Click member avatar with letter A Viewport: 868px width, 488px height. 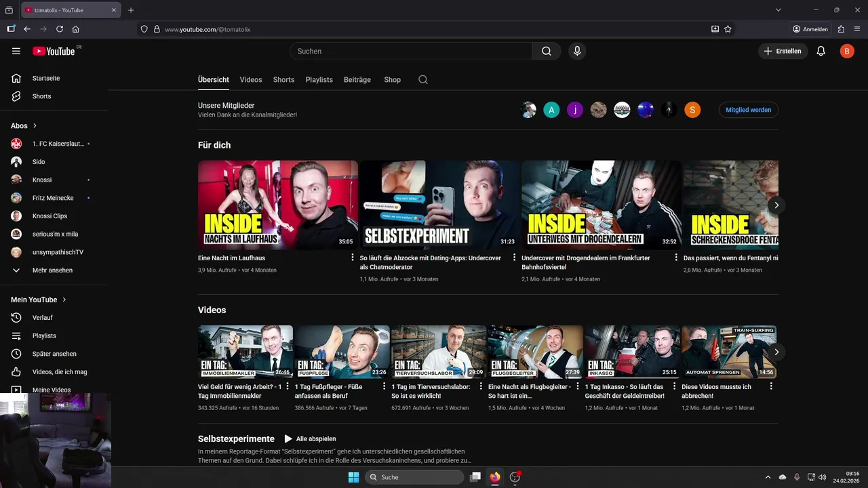click(551, 110)
